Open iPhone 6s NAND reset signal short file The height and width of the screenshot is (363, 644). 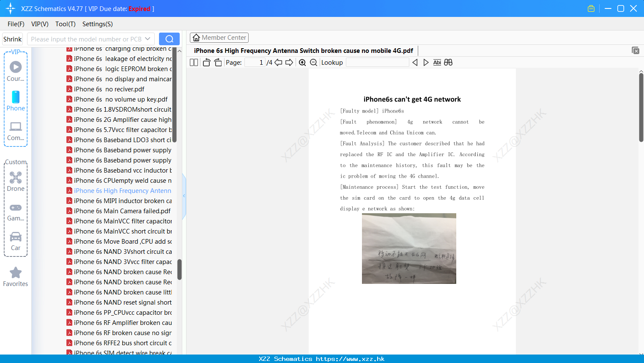119,302
